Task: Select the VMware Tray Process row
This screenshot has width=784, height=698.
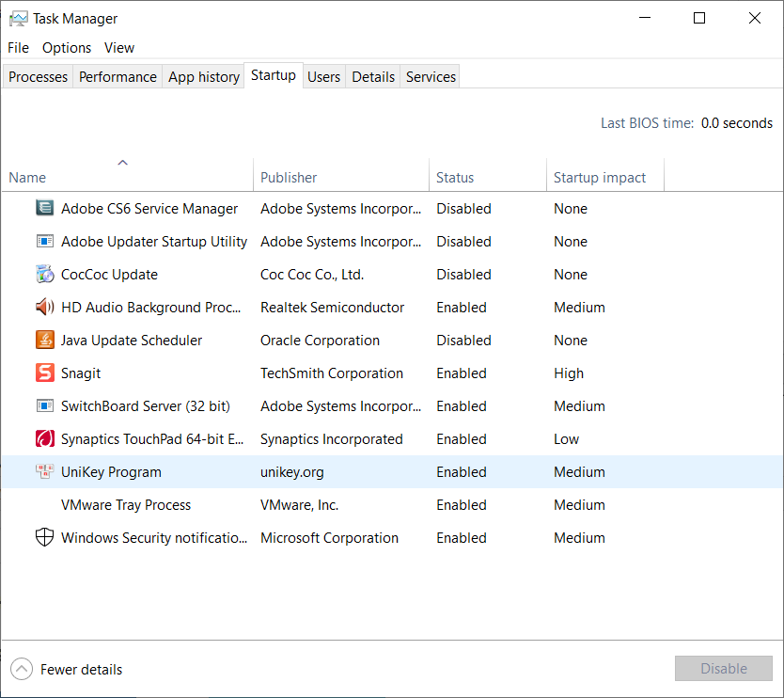Action: coord(126,505)
